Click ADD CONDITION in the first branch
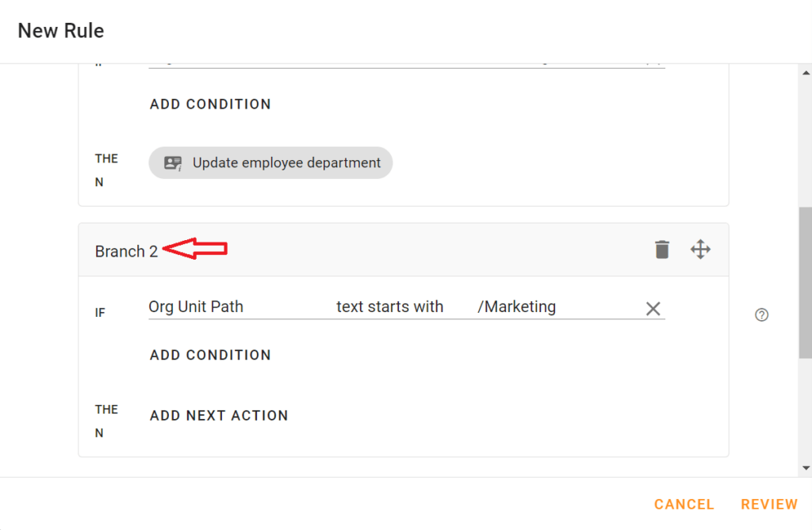Image resolution: width=812 pixels, height=530 pixels. point(209,104)
